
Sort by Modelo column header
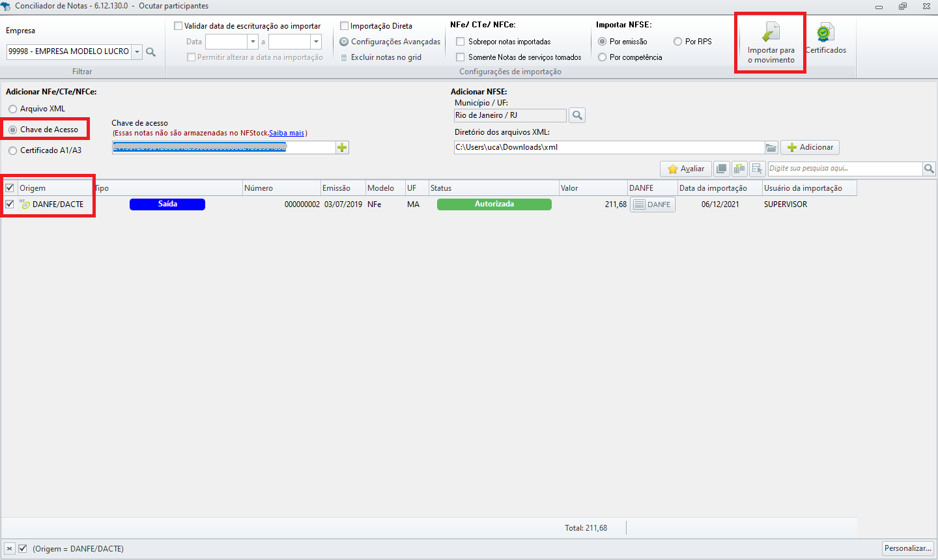click(x=385, y=188)
